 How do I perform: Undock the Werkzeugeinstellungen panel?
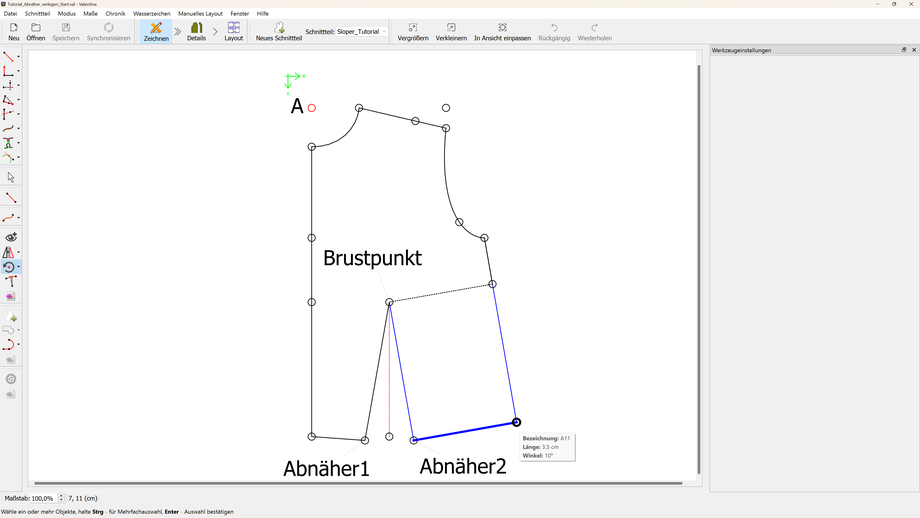tap(904, 50)
